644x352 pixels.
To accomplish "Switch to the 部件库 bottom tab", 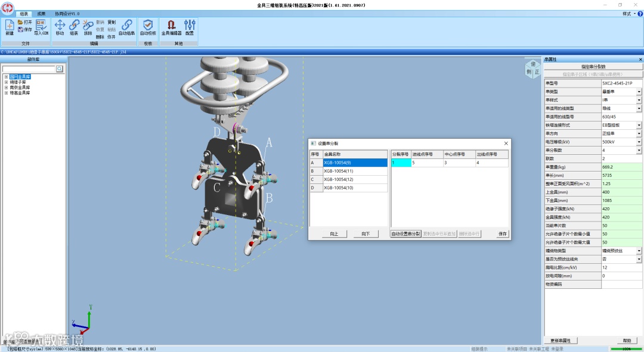I will pos(8,341).
